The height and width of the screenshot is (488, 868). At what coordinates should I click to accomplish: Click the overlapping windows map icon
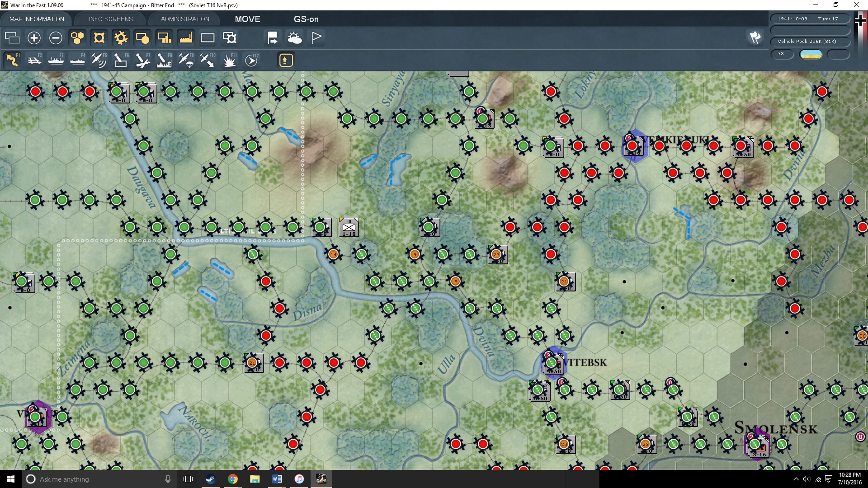[12, 38]
